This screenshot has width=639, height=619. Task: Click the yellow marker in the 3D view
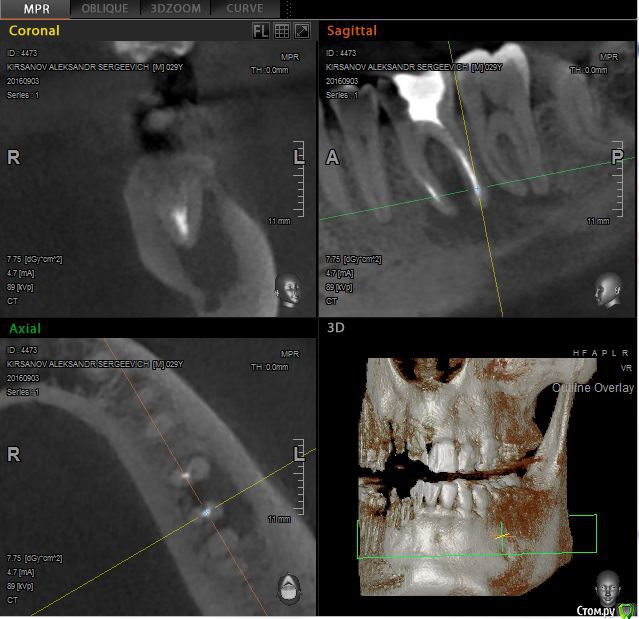pos(505,536)
